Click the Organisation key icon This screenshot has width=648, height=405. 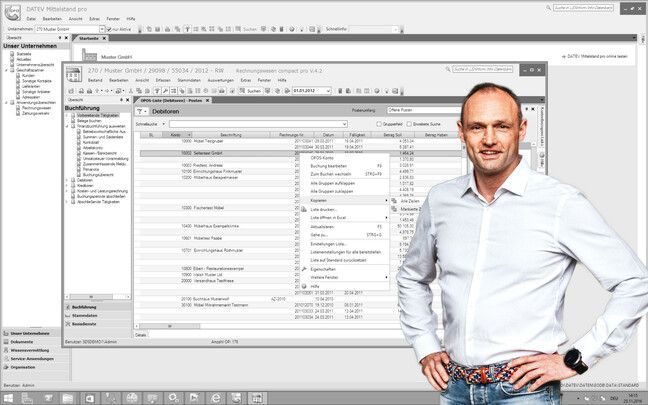pyautogui.click(x=6, y=367)
